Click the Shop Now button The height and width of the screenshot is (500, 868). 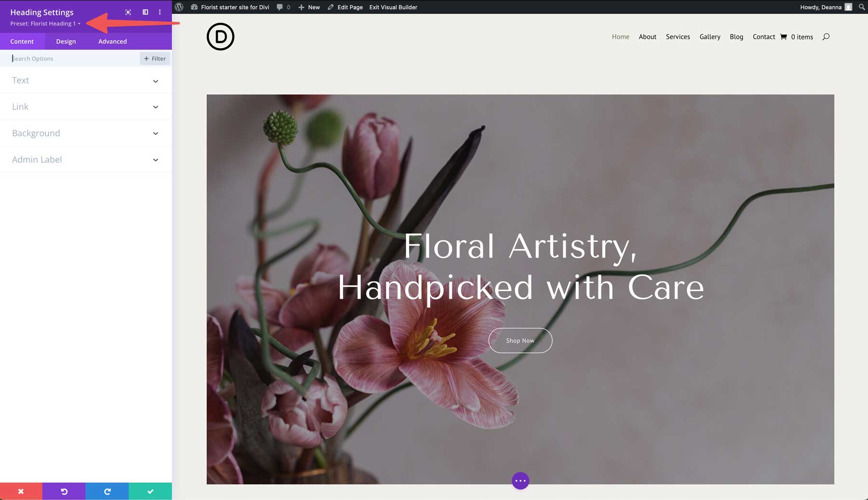pos(520,340)
